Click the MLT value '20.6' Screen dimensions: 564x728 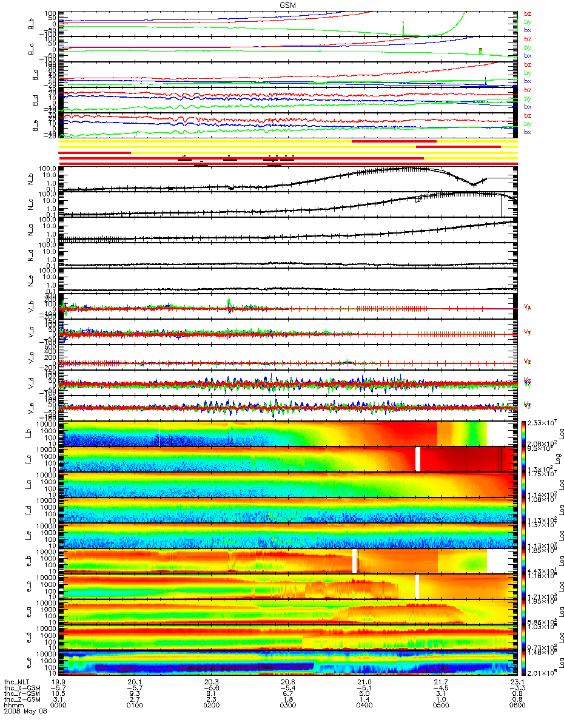click(288, 683)
